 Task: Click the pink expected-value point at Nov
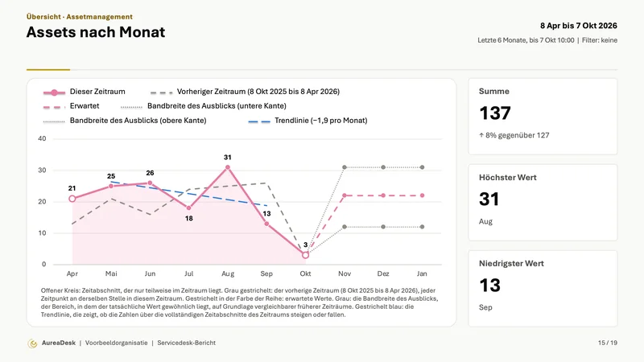pyautogui.click(x=345, y=195)
